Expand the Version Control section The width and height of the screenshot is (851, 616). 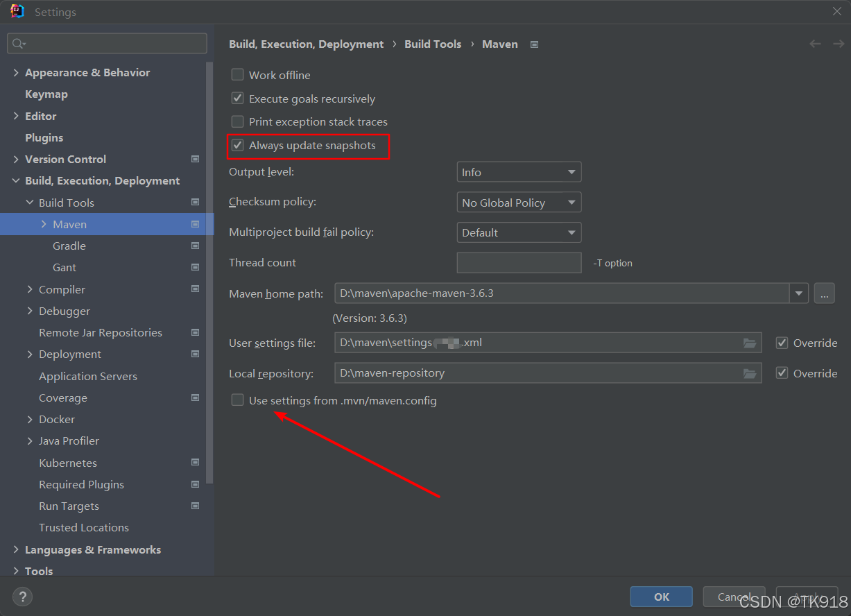[x=16, y=159]
